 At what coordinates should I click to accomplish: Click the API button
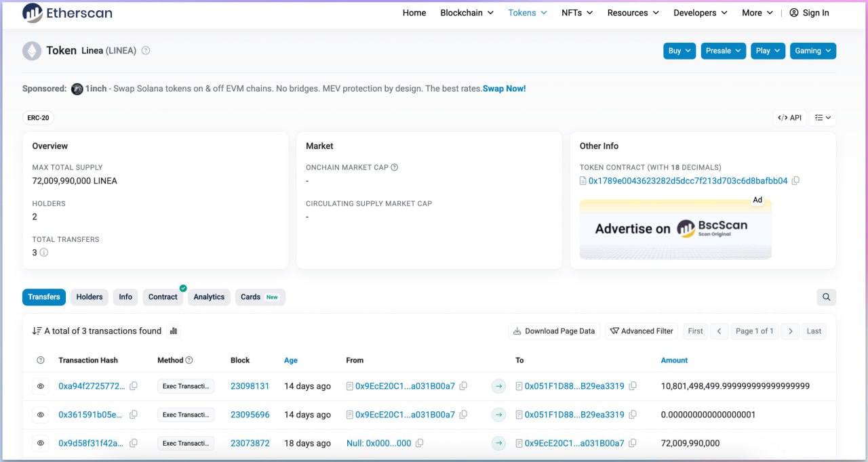click(x=790, y=118)
